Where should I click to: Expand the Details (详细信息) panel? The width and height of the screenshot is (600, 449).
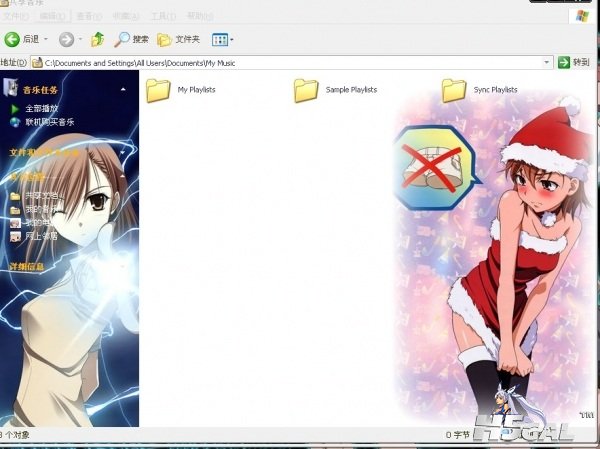(x=27, y=267)
